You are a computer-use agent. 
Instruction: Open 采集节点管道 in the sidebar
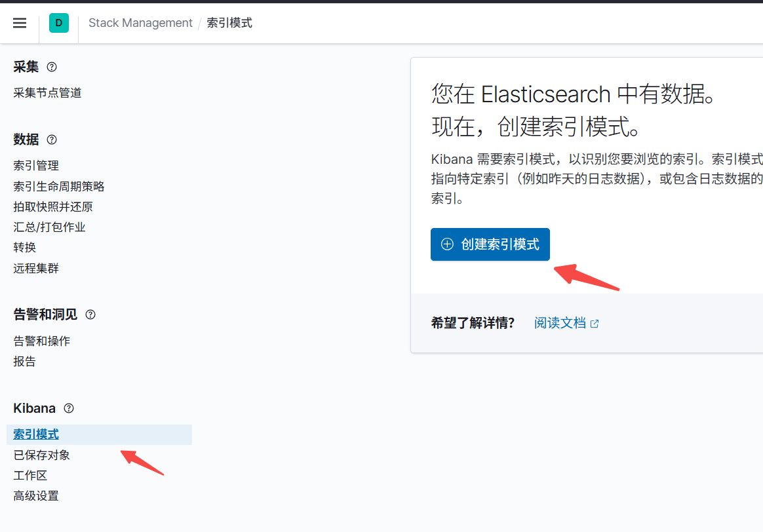(x=47, y=93)
